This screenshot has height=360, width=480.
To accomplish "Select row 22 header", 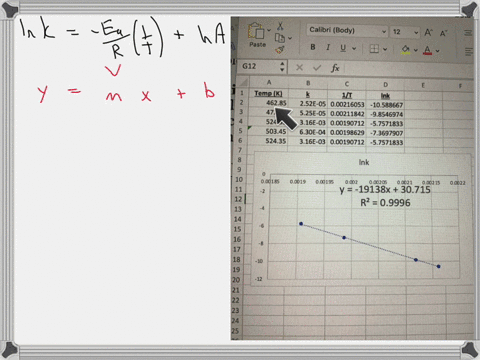I will tap(236, 300).
